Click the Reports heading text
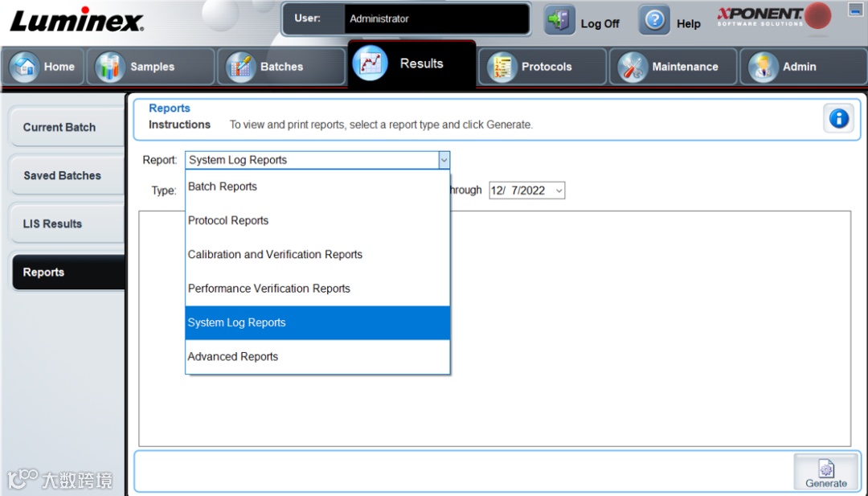868x496 pixels. (x=170, y=109)
